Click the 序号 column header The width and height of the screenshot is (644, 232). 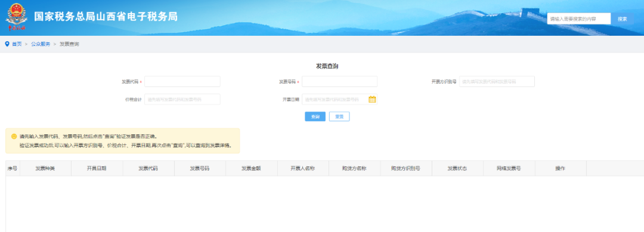(13, 168)
